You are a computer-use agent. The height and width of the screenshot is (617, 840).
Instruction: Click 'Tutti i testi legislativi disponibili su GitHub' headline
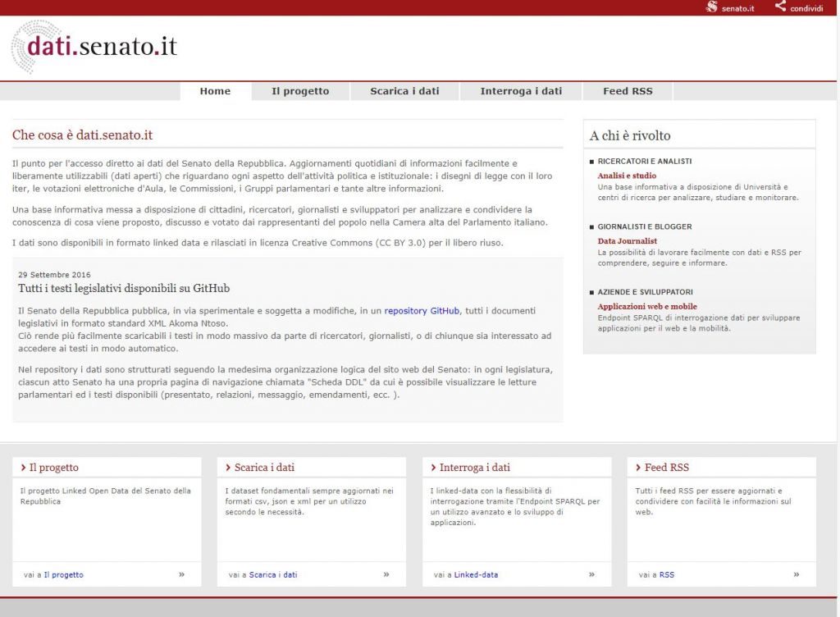[124, 288]
